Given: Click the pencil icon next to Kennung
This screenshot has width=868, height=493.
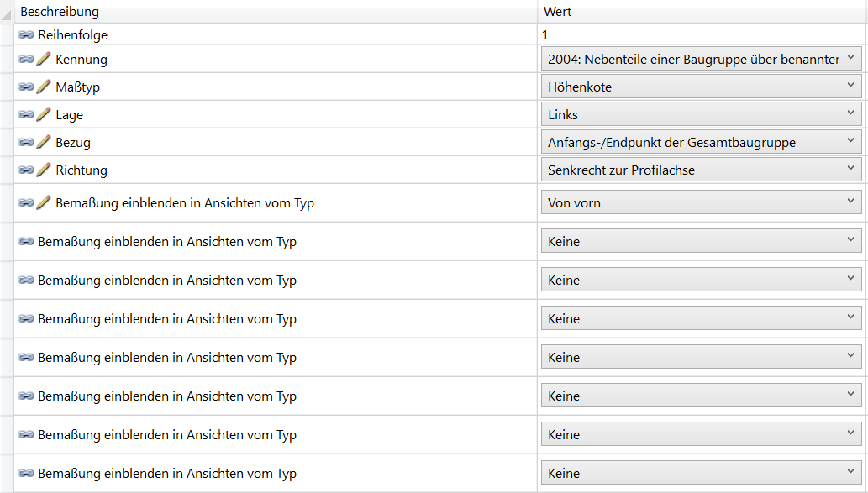Looking at the screenshot, I should click(44, 59).
